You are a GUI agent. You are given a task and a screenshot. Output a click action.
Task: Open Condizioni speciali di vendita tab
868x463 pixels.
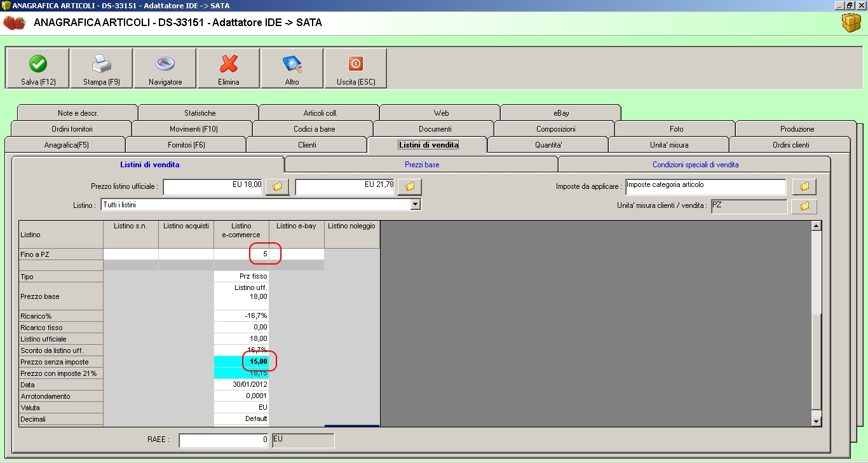[695, 165]
